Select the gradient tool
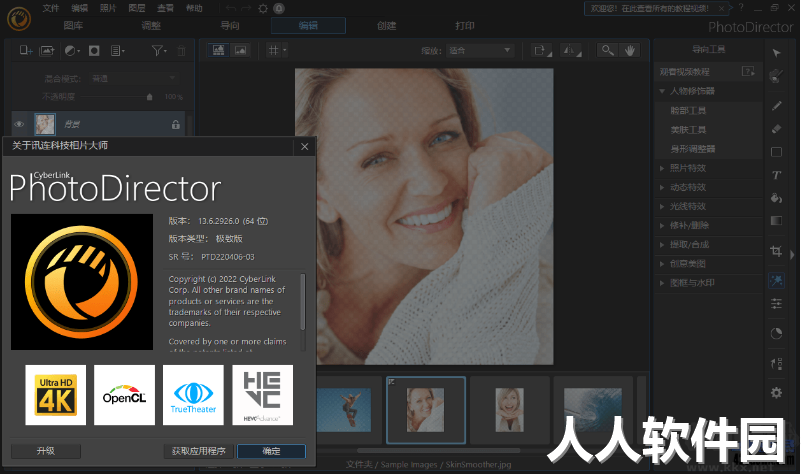This screenshot has height=474, width=801. coord(776,221)
